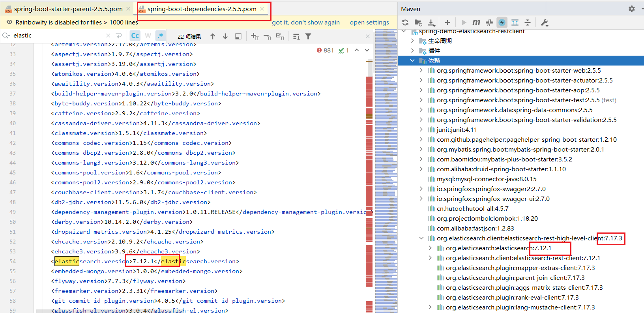Collapse spring-demo-elasticsearch-restclient project node

pos(404,31)
